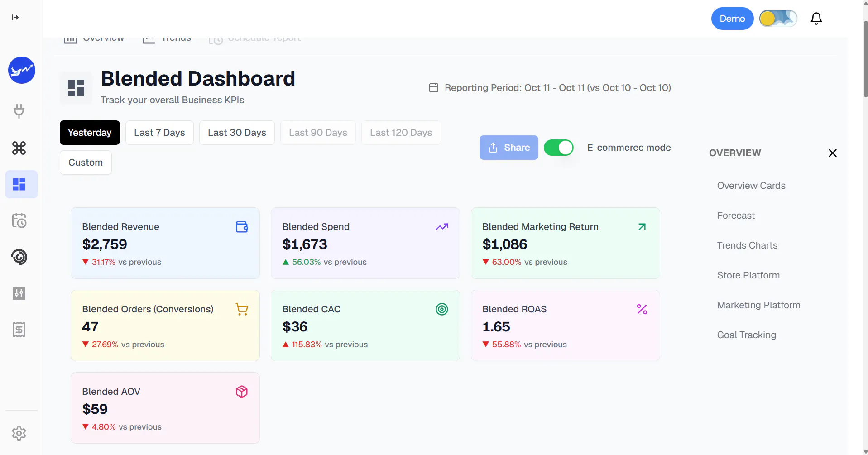868x455 pixels.
Task: Select the Yesterday date range
Action: tap(90, 133)
